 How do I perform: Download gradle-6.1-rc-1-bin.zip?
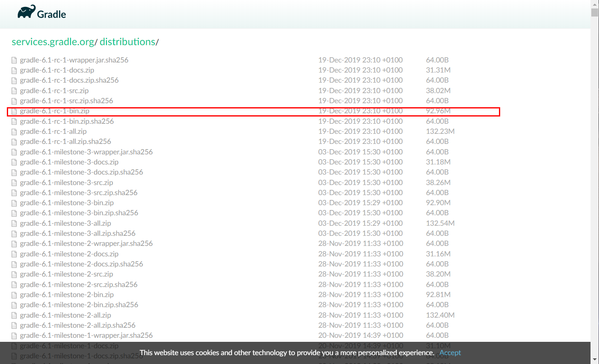coord(55,111)
